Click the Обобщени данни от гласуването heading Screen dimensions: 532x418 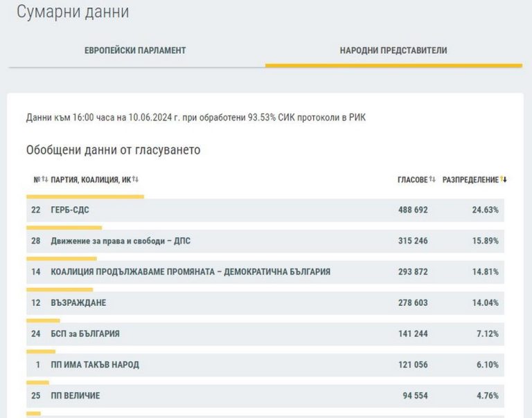113,150
